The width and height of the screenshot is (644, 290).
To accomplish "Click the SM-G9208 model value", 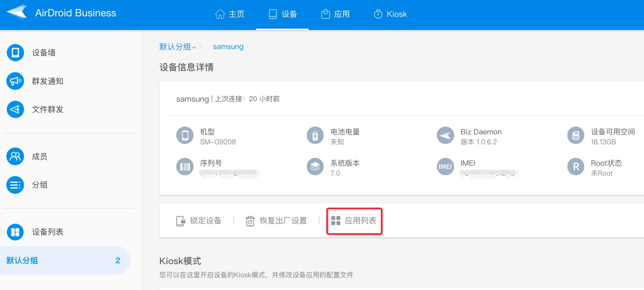I will (218, 142).
